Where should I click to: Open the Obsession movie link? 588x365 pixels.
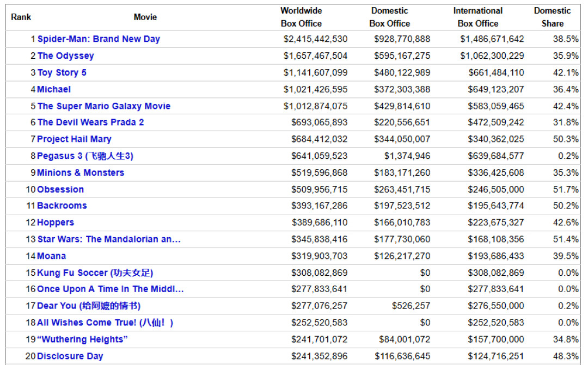(60, 190)
